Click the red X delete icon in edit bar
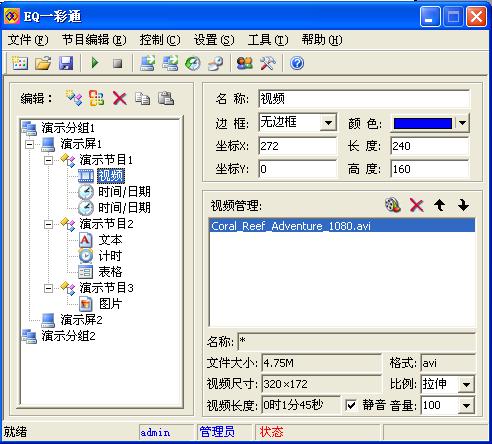 [119, 99]
